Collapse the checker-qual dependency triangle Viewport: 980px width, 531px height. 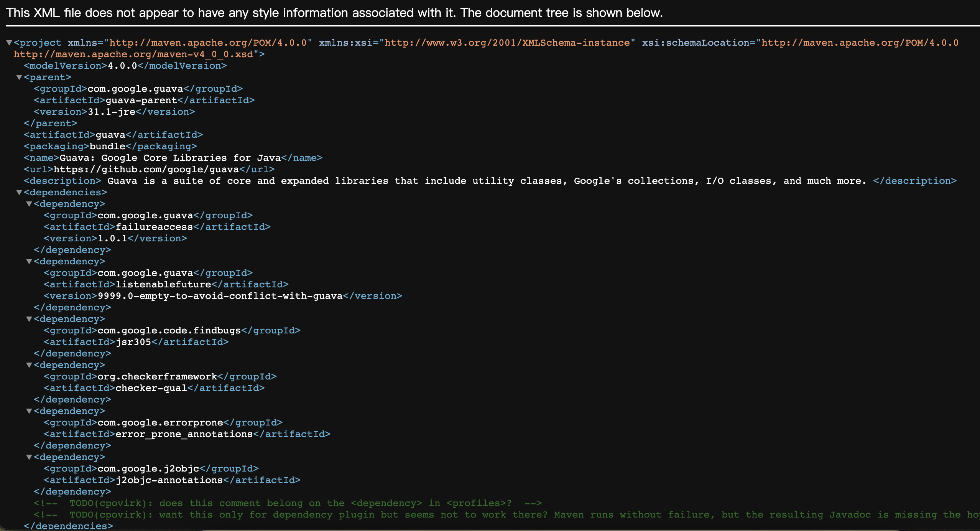click(x=29, y=365)
